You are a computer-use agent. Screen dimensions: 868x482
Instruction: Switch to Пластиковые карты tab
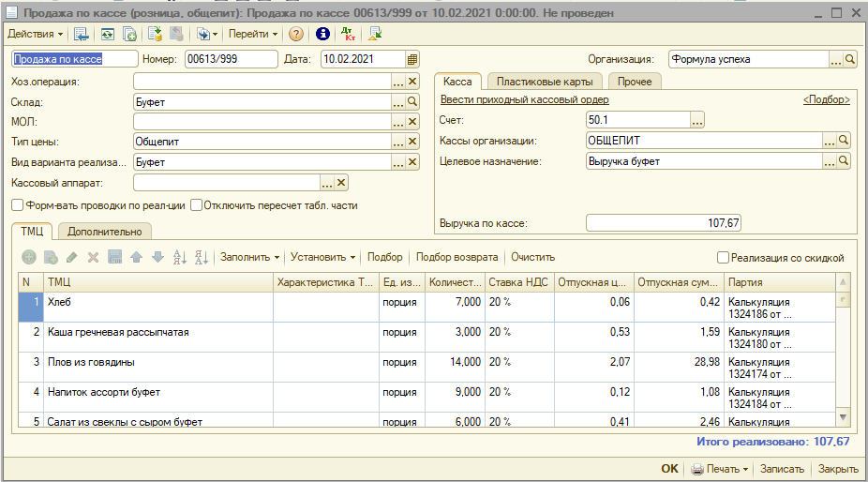(x=544, y=82)
